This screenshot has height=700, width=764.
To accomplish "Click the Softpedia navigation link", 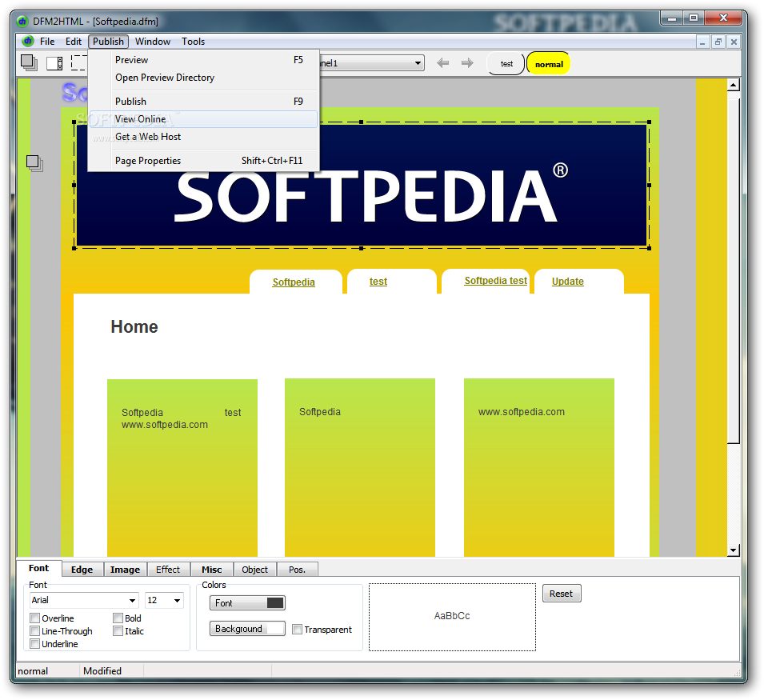I will tap(294, 282).
